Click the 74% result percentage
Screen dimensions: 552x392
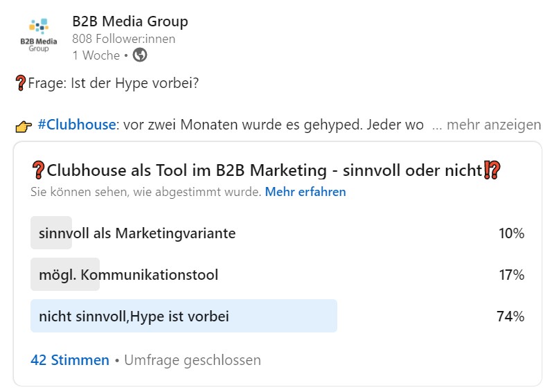(510, 317)
